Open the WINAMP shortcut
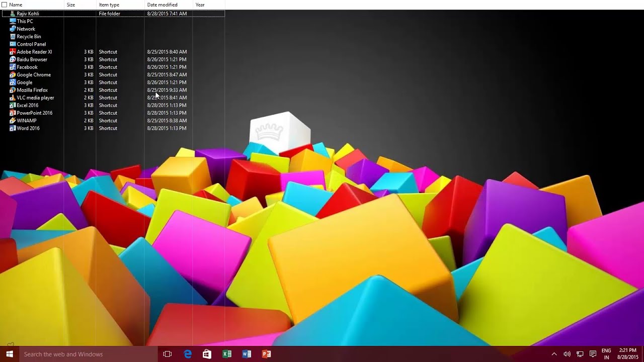Image resolution: width=644 pixels, height=362 pixels. click(26, 120)
